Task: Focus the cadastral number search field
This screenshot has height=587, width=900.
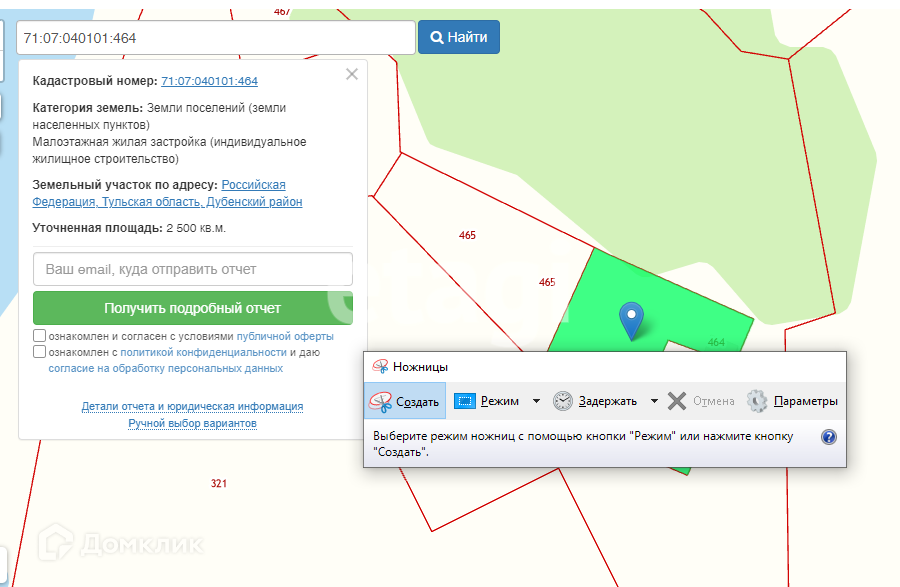Action: [216, 38]
